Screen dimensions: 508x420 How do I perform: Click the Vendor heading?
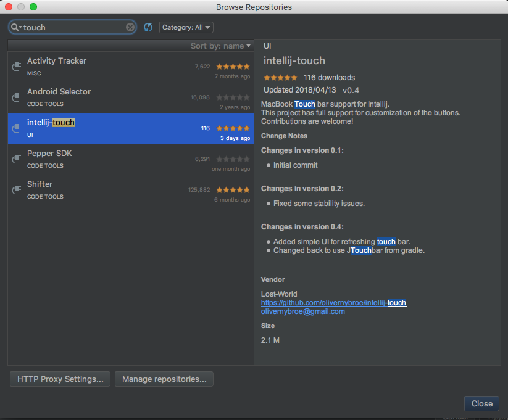tap(273, 280)
